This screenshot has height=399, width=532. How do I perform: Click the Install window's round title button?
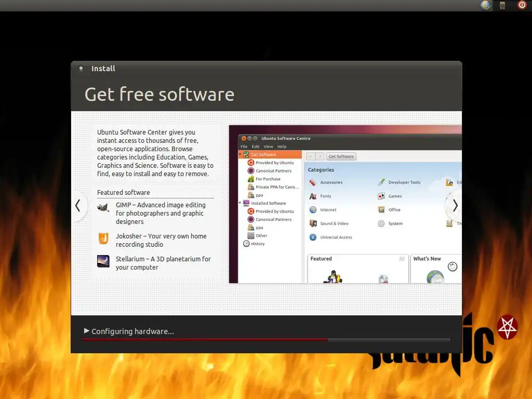coord(81,68)
